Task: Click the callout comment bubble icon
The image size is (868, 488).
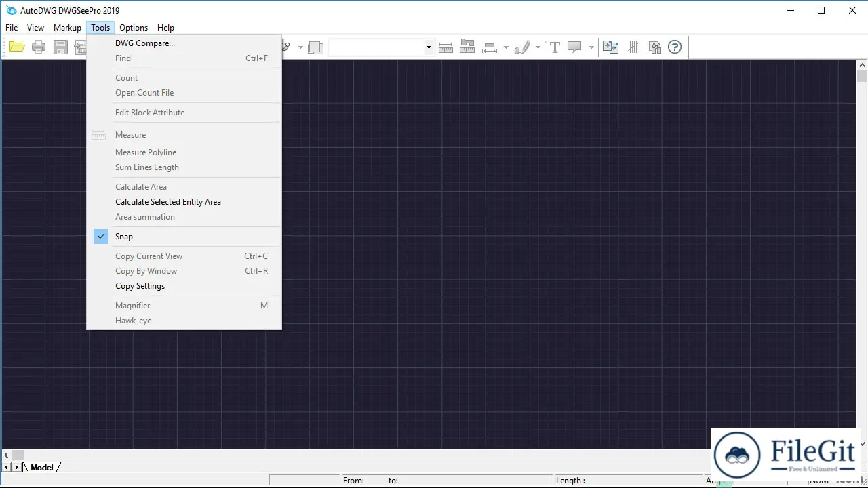Action: point(575,47)
